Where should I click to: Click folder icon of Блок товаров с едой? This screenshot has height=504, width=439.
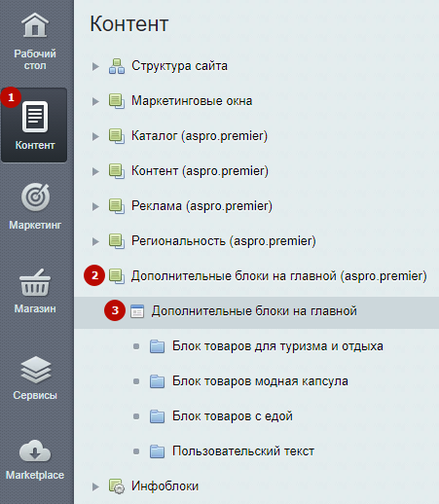tap(158, 416)
